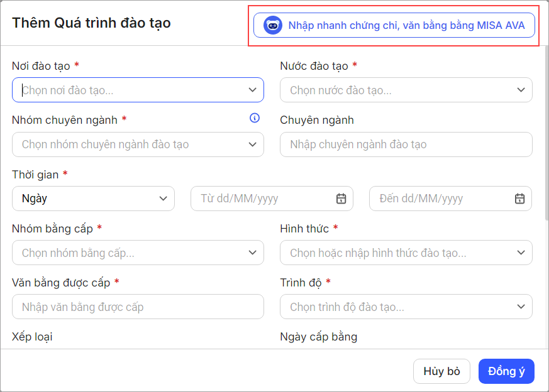549x392 pixels.
Task: Click the MISA AVA robot icon
Action: coord(272,26)
